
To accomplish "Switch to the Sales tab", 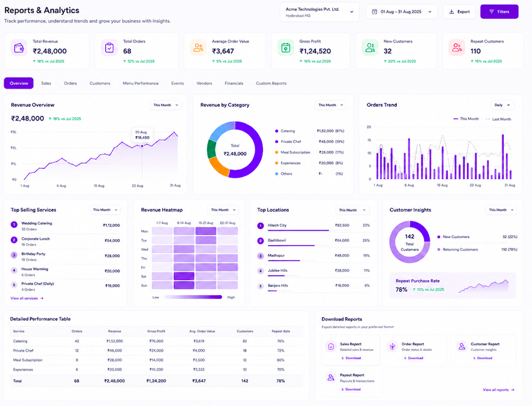I will click(46, 83).
